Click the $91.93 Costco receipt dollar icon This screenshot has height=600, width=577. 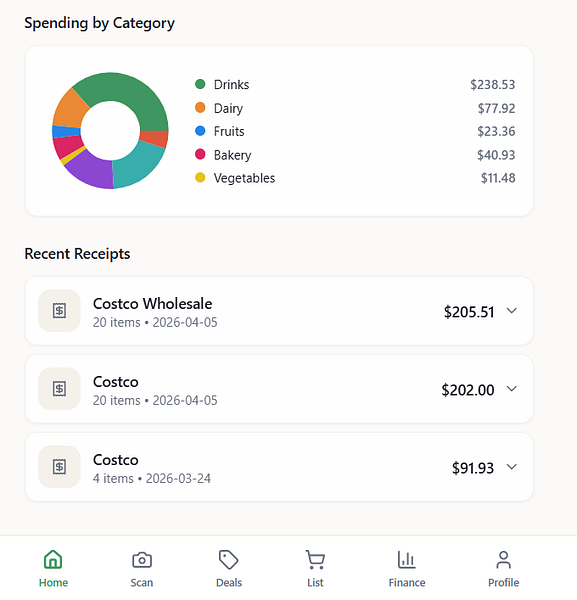(59, 467)
